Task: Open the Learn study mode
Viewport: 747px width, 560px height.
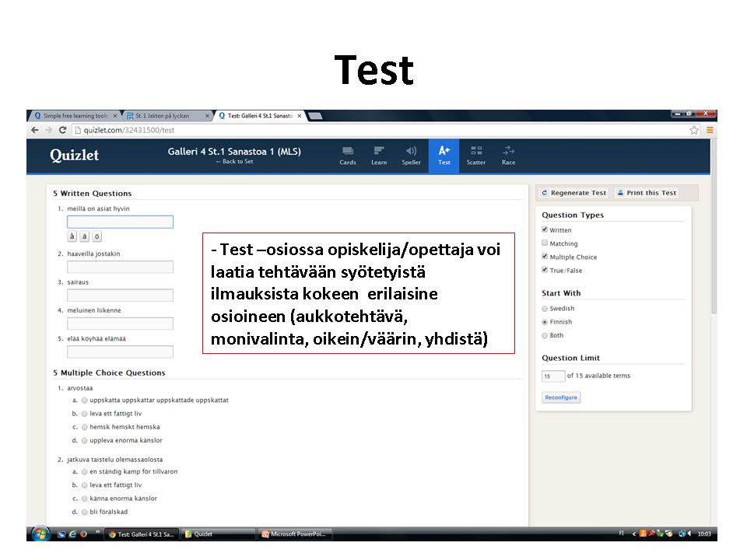Action: click(x=379, y=156)
